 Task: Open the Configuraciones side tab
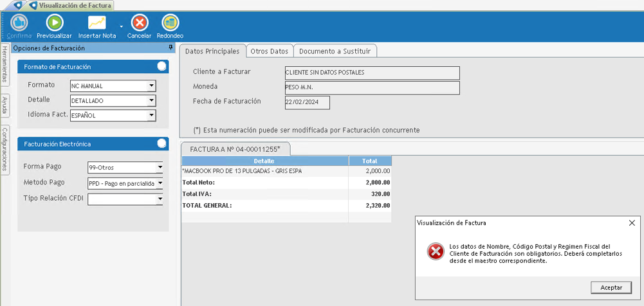coord(5,149)
